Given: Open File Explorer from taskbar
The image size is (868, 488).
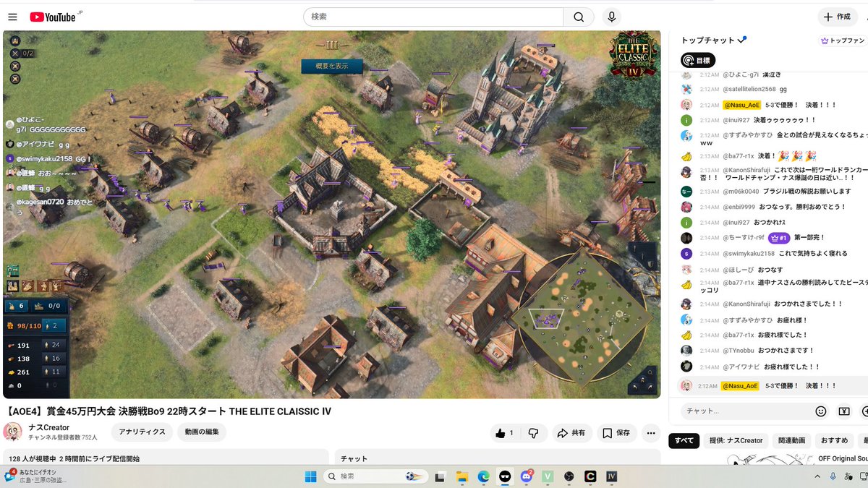Looking at the screenshot, I should [462, 476].
